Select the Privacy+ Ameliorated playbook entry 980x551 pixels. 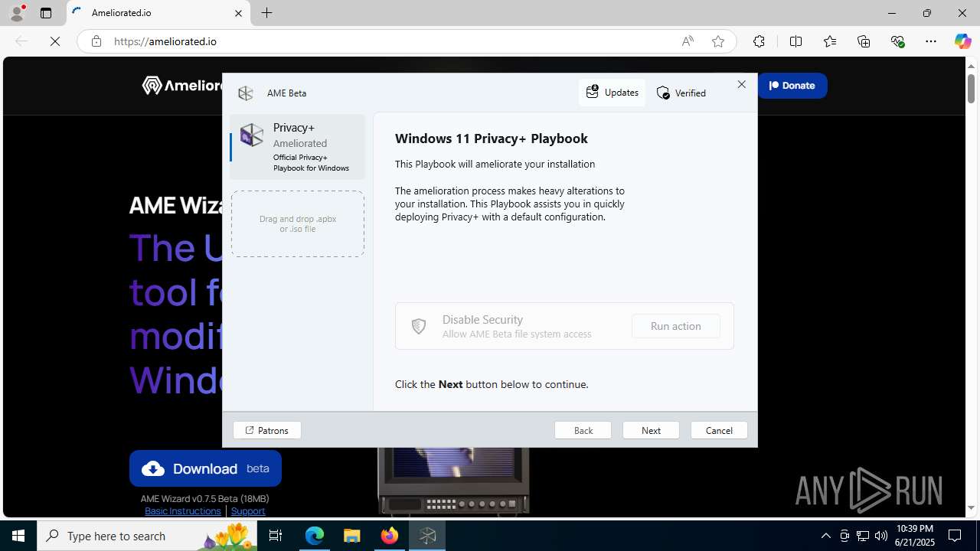tap(298, 147)
